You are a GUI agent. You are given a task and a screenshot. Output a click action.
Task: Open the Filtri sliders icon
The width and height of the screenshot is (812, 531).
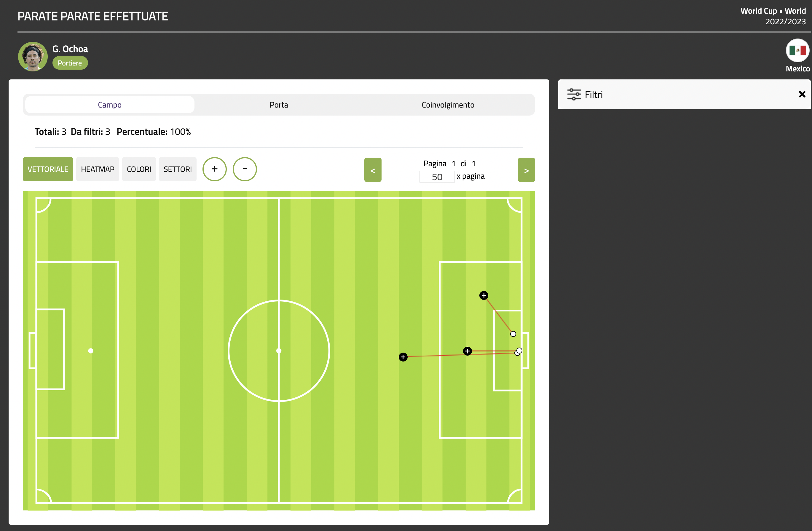(x=574, y=95)
